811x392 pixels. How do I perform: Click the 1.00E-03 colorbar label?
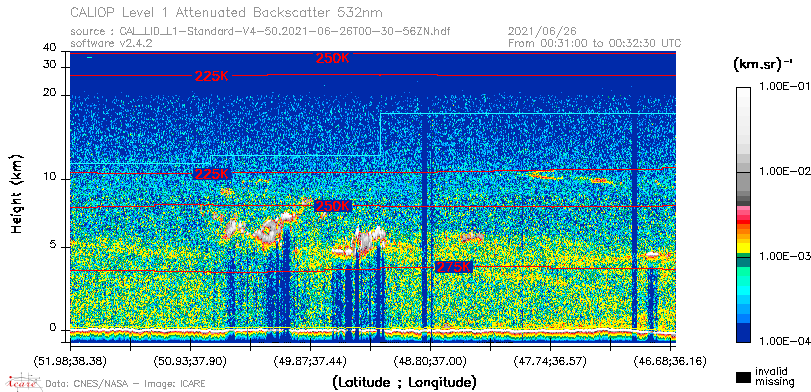tap(784, 257)
